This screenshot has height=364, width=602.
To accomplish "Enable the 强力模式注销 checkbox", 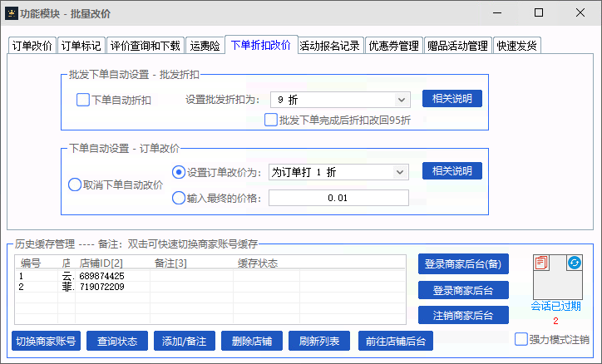I will coord(521,339).
